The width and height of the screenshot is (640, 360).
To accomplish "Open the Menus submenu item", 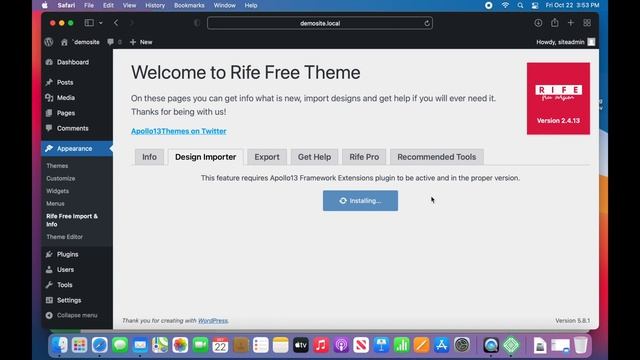I will click(55, 204).
